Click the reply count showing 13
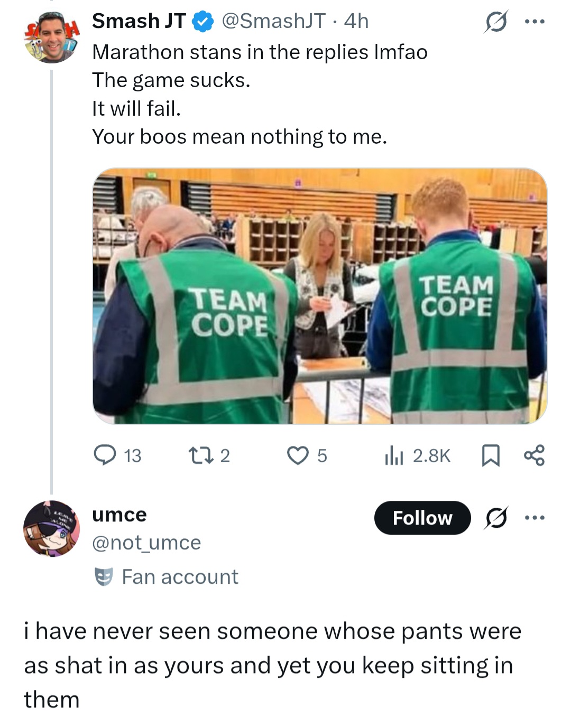The width and height of the screenshot is (571, 728). click(x=132, y=456)
